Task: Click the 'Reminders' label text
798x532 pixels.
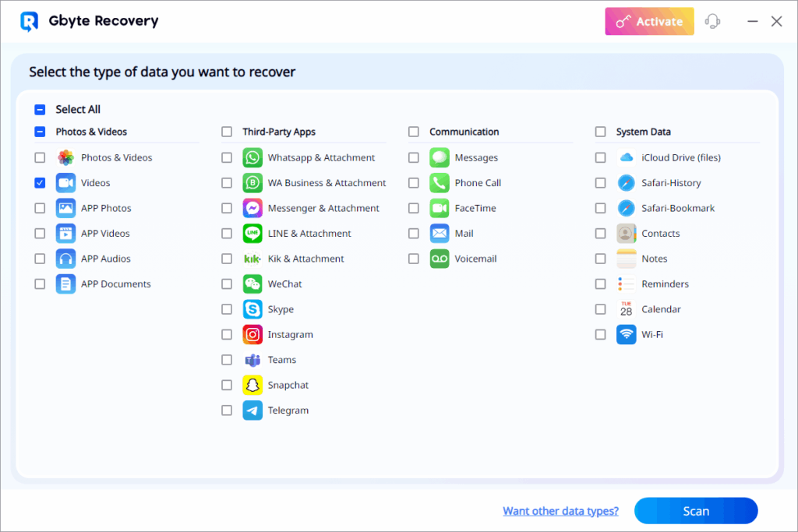Action: pos(665,284)
